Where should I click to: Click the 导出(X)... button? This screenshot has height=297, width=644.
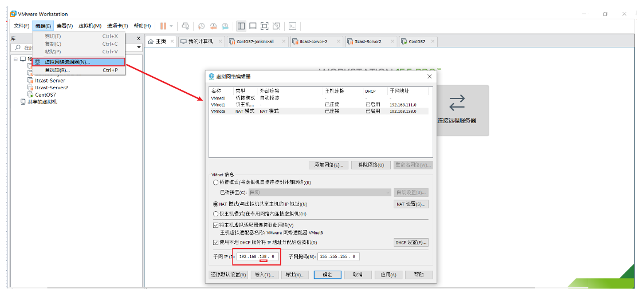(x=295, y=275)
